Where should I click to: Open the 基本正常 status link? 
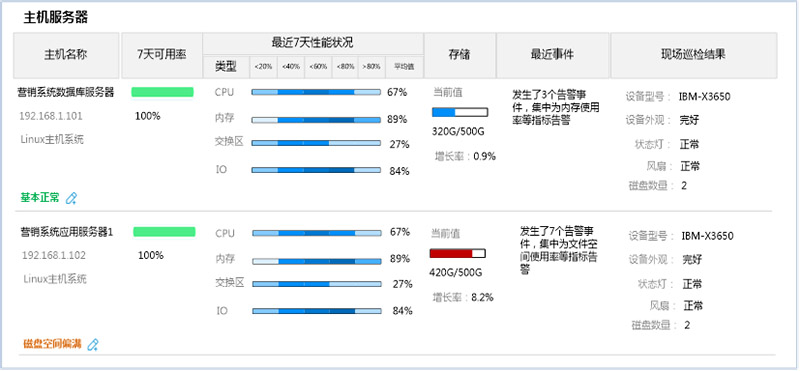click(x=40, y=197)
